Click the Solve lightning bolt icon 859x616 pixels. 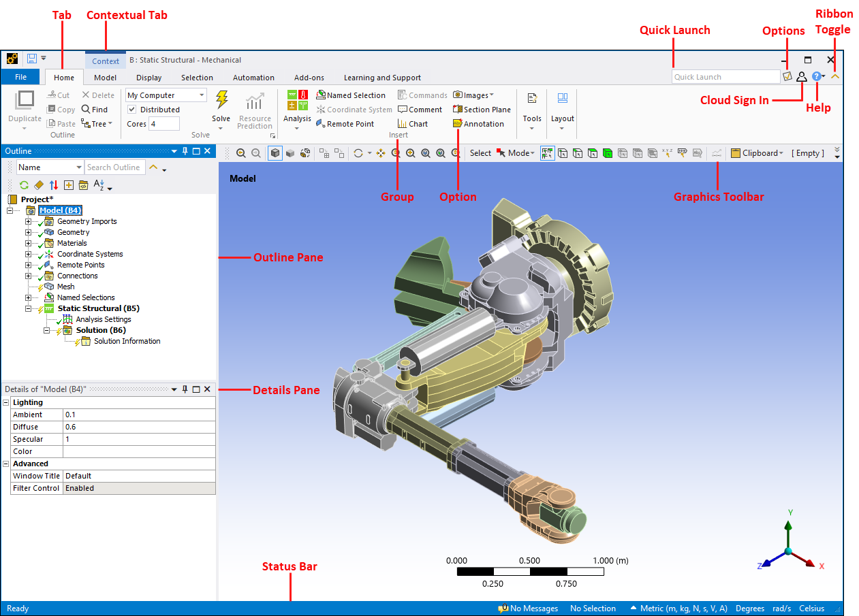(x=221, y=101)
